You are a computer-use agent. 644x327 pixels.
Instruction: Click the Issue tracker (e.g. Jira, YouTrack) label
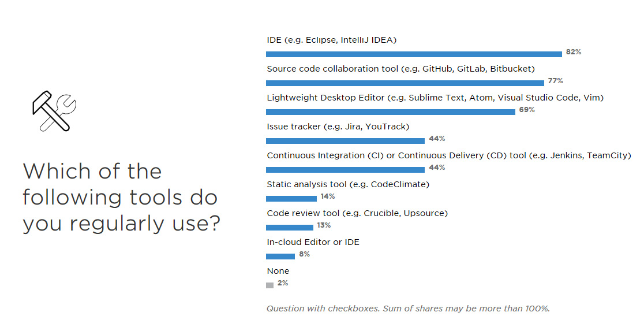(x=338, y=127)
